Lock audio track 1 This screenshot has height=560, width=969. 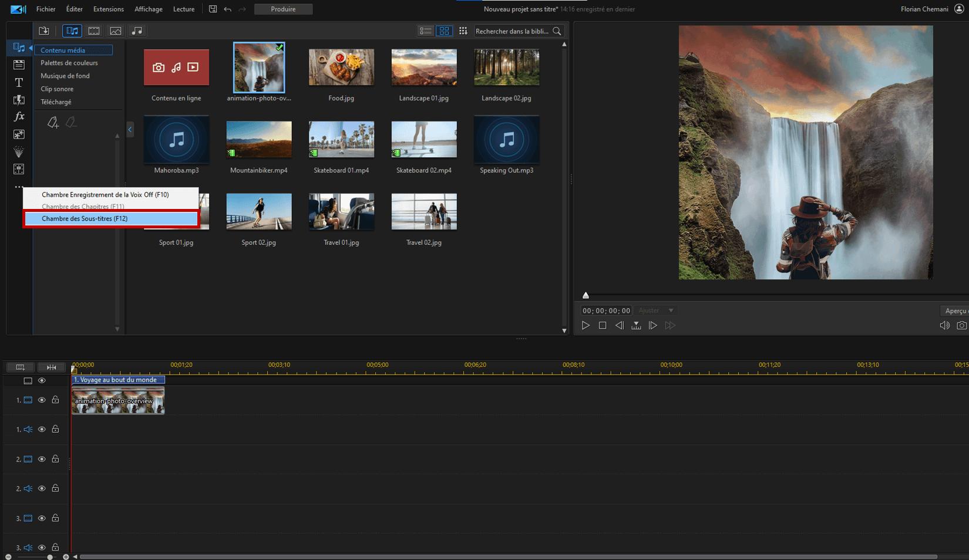click(x=55, y=429)
